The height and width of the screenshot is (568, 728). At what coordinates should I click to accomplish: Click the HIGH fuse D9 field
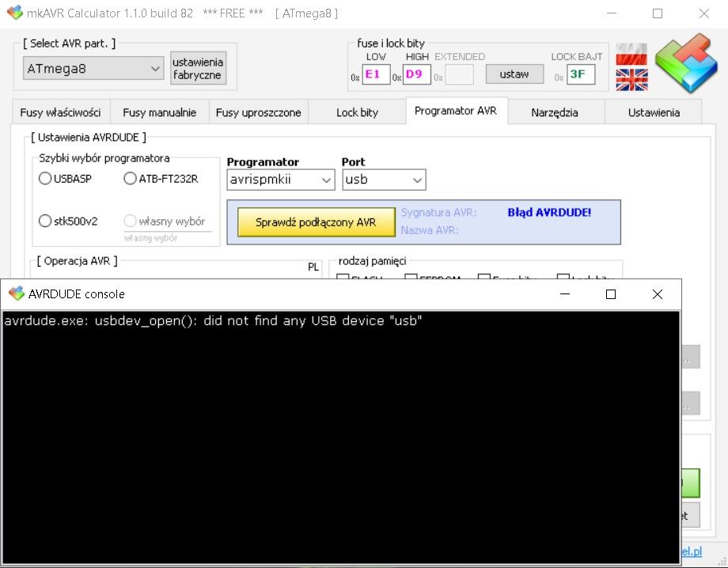(417, 74)
